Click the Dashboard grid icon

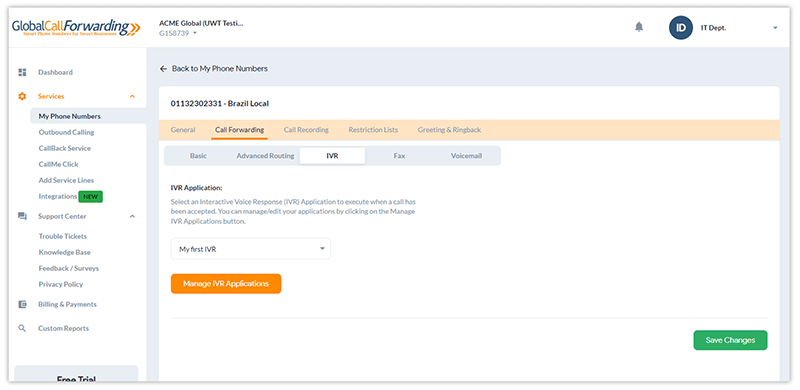click(x=22, y=72)
